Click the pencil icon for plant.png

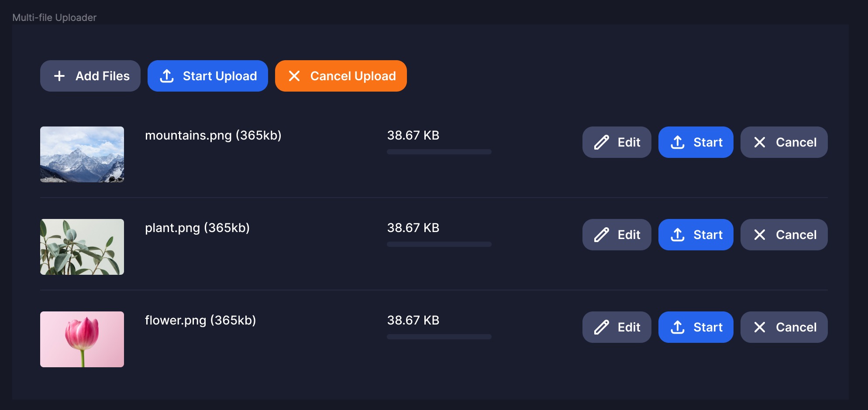602,234
